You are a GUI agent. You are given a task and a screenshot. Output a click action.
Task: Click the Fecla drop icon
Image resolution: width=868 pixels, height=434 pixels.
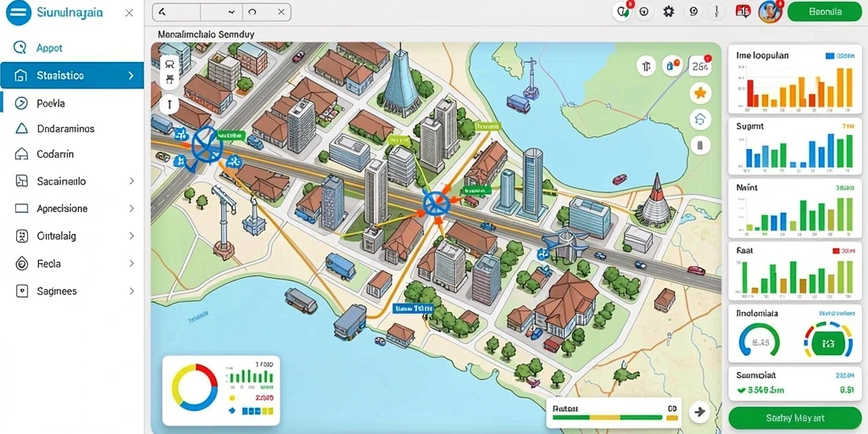21,264
